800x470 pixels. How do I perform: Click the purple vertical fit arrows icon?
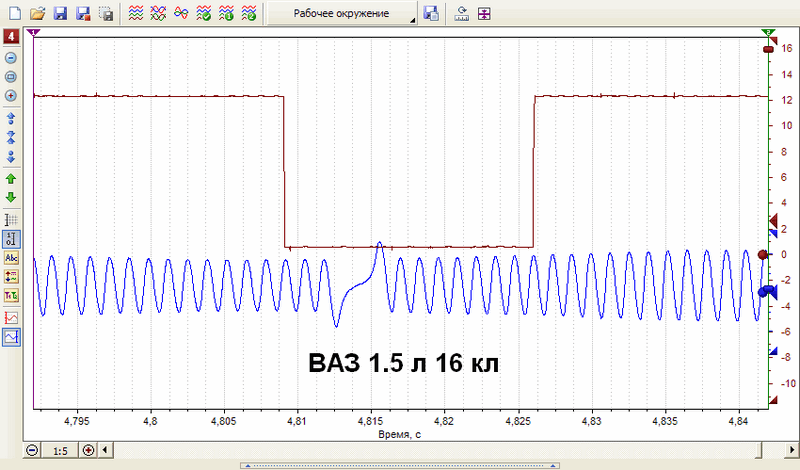[484, 13]
